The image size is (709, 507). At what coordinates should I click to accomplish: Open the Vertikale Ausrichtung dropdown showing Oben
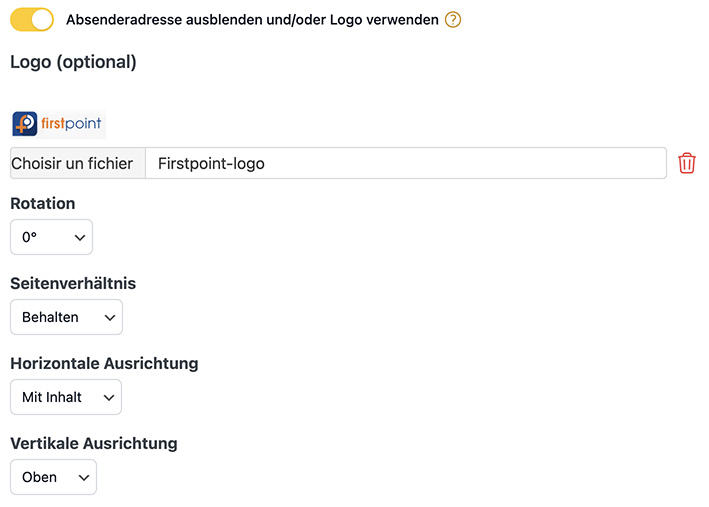[x=53, y=477]
